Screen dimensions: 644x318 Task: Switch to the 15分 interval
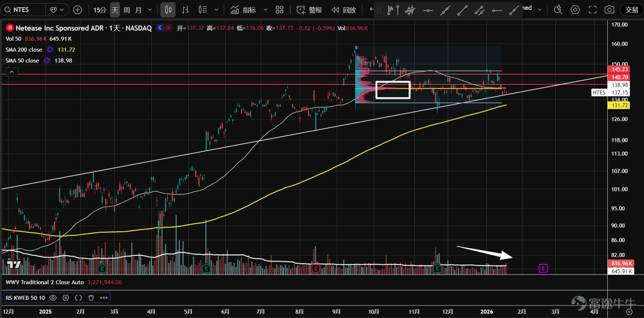pos(100,10)
